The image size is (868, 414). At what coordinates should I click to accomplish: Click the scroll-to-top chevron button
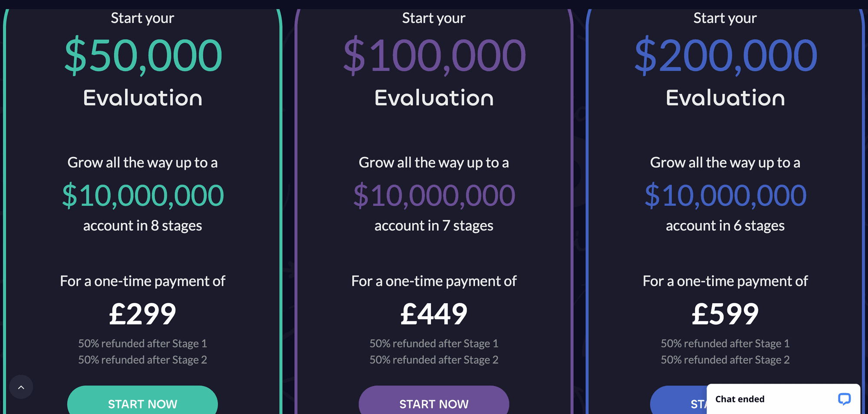[x=21, y=387]
